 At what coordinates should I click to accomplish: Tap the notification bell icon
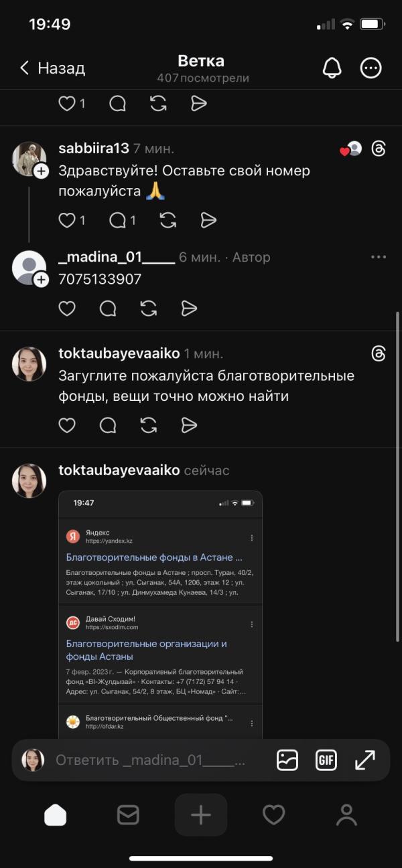point(332,68)
